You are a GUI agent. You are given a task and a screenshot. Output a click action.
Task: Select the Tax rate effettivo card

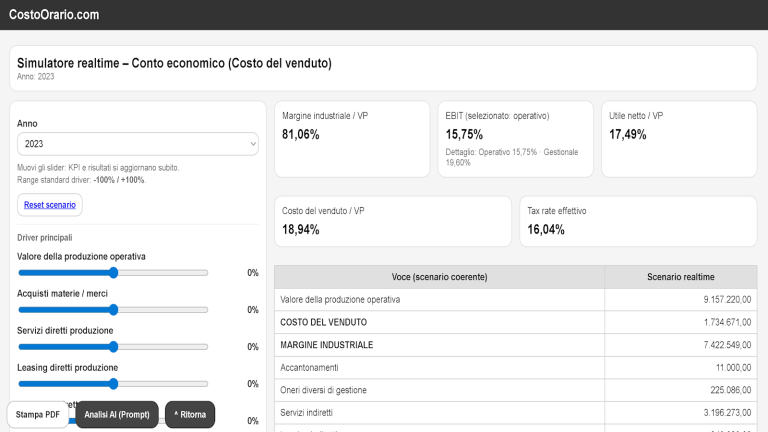click(636, 221)
